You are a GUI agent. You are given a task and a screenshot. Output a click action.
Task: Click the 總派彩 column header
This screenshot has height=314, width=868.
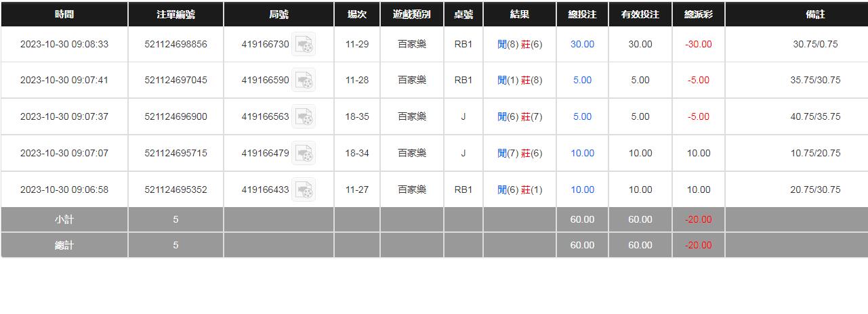(699, 14)
